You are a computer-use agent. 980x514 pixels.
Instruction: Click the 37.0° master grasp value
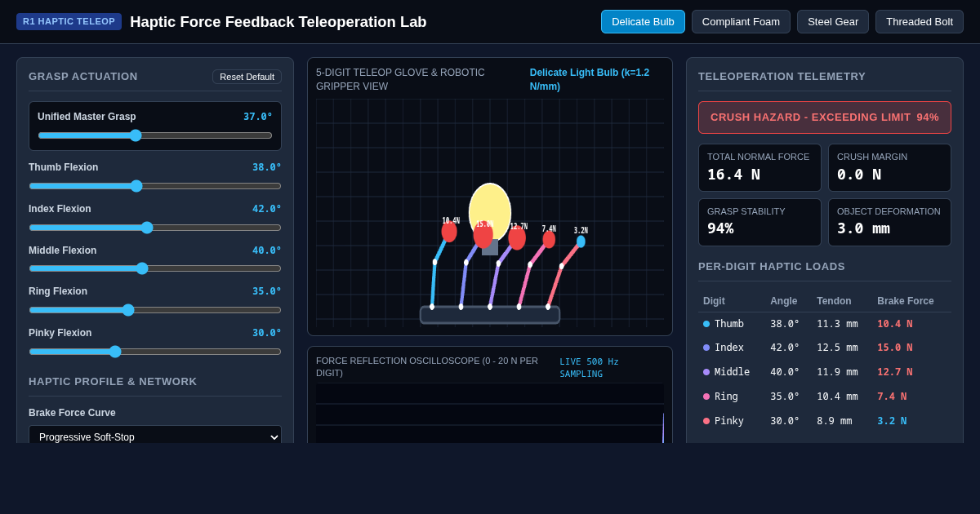pos(258,117)
